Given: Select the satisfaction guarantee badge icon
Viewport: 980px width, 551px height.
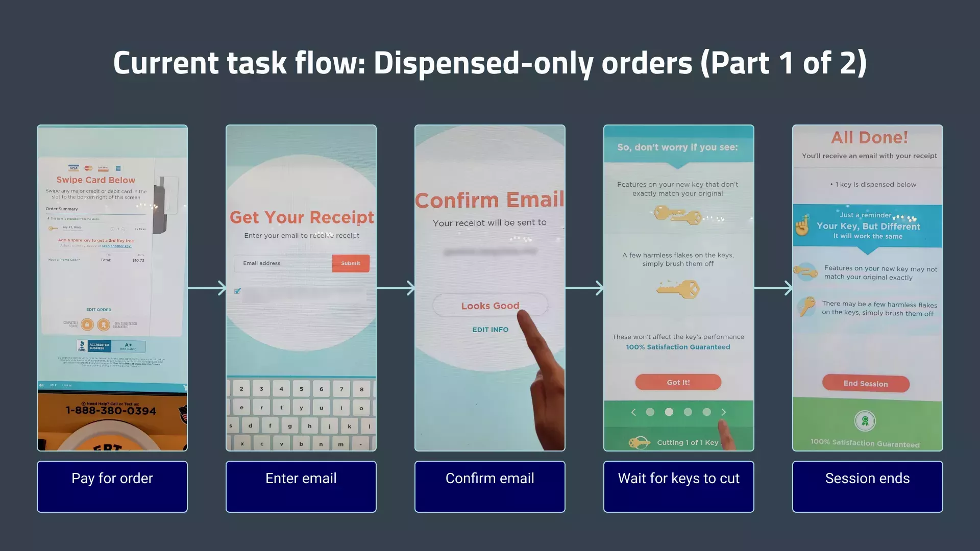Looking at the screenshot, I should point(864,420).
